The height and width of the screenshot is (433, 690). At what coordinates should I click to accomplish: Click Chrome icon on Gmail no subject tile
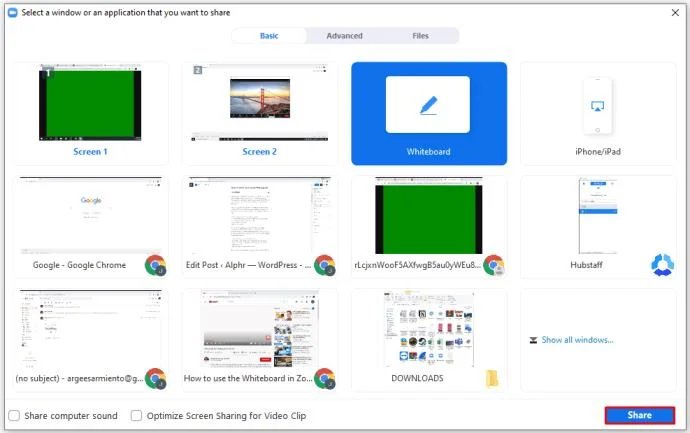pos(155,378)
